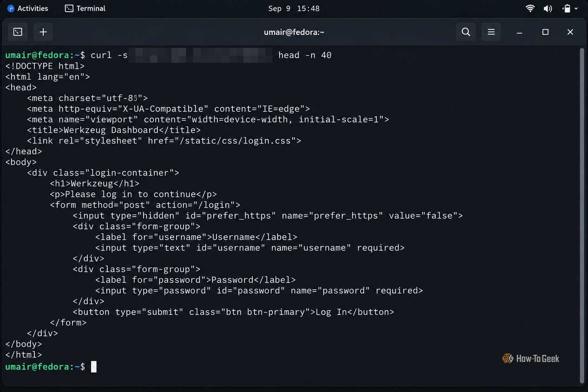Viewport: 588px width, 392px height.
Task: Minimize the terminal window
Action: 520,32
